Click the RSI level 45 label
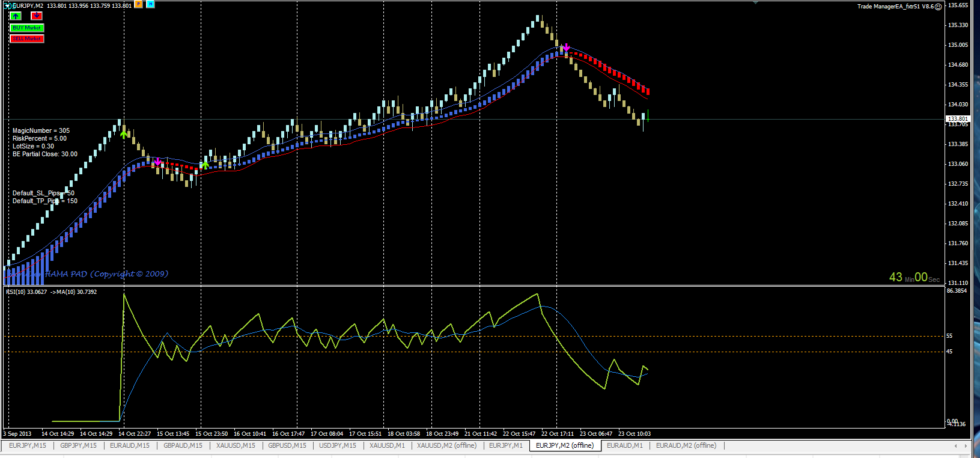 coord(949,352)
